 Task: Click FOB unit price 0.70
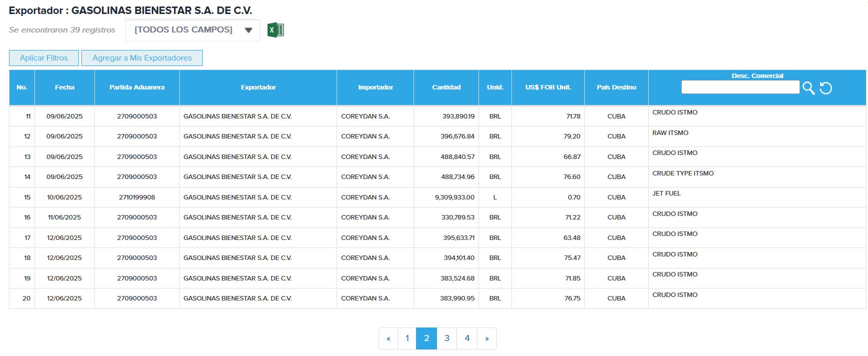click(574, 197)
